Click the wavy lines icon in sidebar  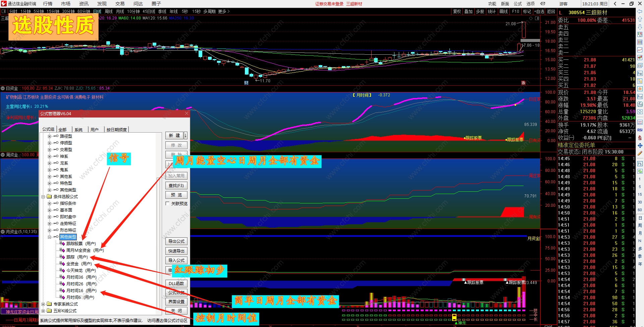point(640,122)
